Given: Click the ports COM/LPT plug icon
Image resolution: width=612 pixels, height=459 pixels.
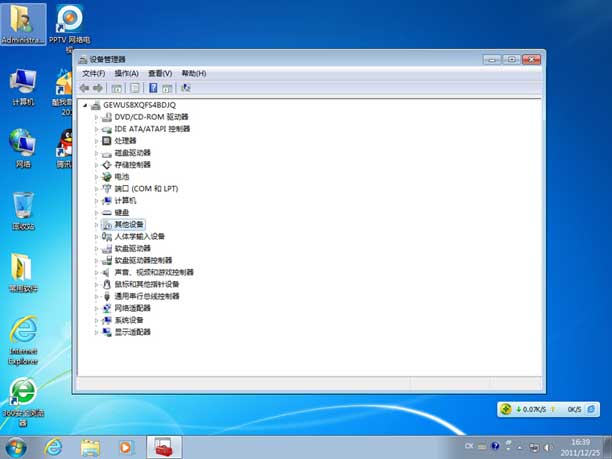Looking at the screenshot, I should [107, 189].
